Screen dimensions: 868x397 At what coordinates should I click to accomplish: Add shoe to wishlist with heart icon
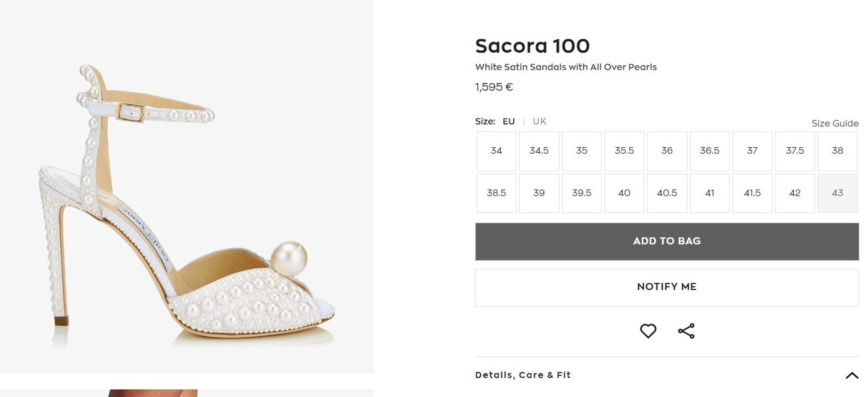click(648, 331)
